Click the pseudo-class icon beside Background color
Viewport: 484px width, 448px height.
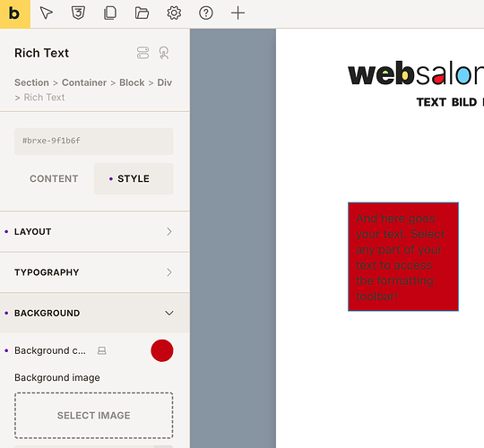coord(102,351)
